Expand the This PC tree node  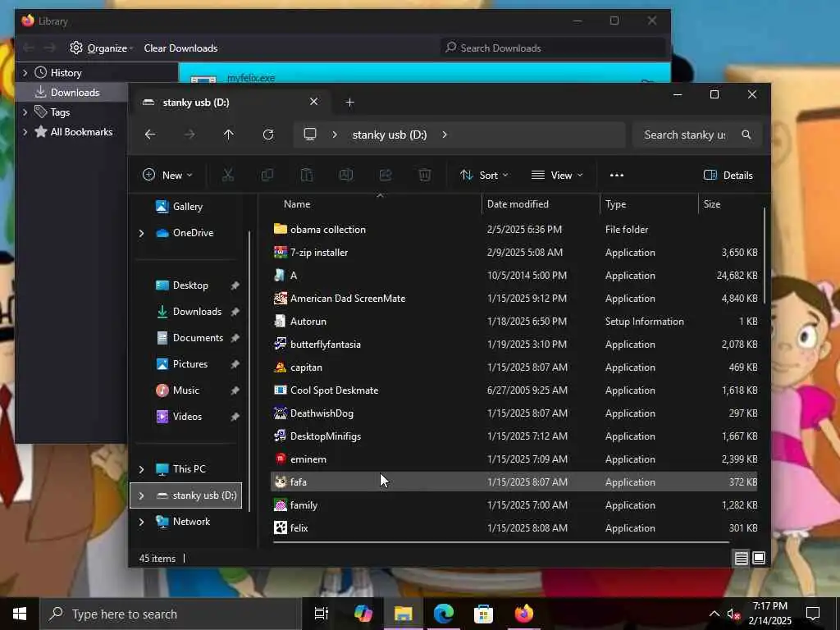tap(141, 469)
